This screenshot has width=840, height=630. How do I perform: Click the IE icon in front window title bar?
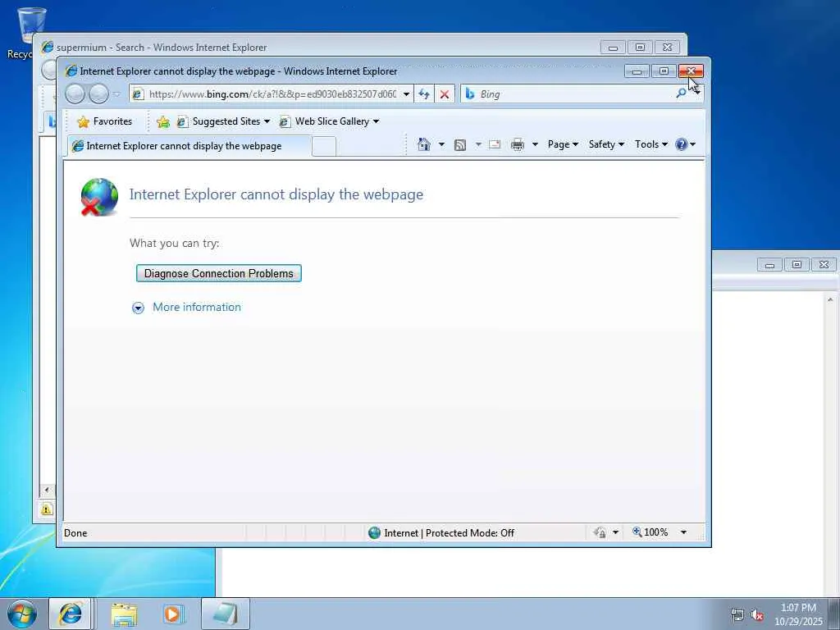pyautogui.click(x=71, y=71)
